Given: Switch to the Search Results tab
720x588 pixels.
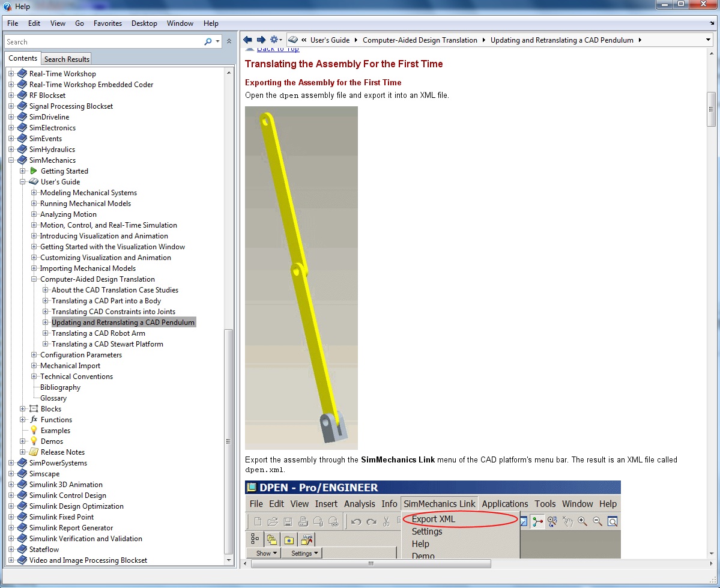Looking at the screenshot, I should pyautogui.click(x=67, y=59).
